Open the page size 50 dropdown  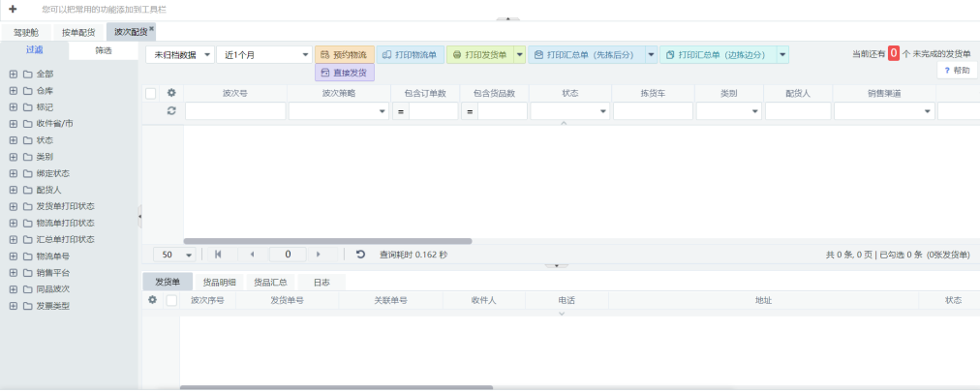pos(175,255)
